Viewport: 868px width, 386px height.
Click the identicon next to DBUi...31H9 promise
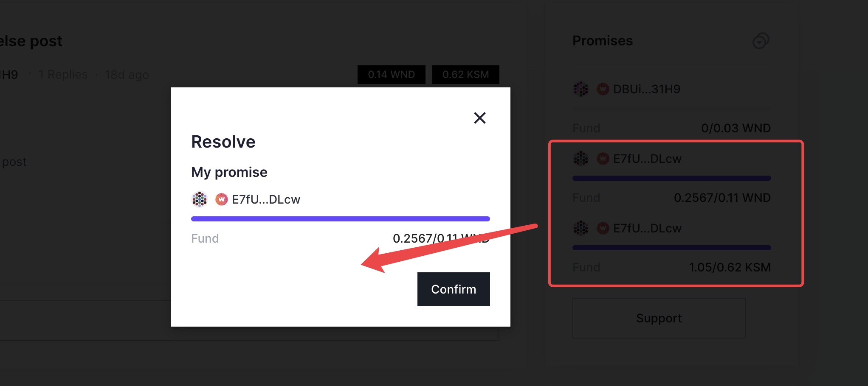(x=581, y=89)
